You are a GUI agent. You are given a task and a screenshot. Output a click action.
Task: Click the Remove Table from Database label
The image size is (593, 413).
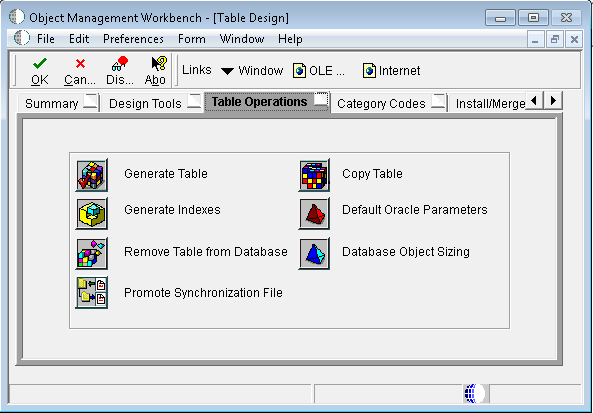[206, 252]
